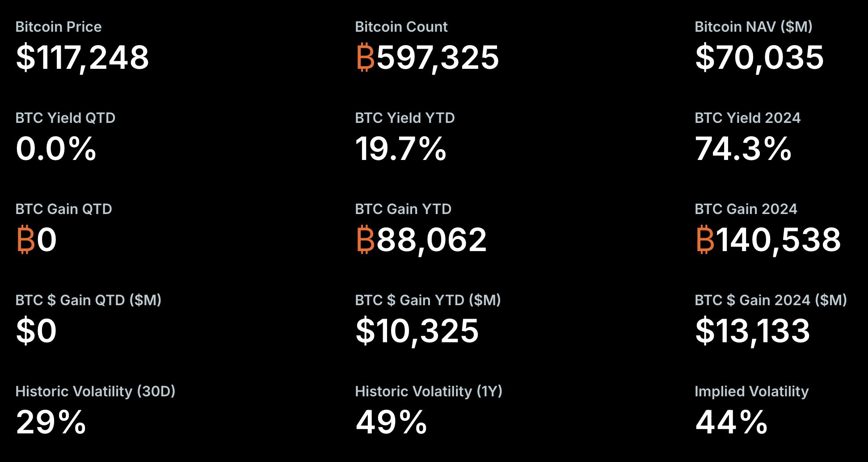Click the Bitcoin symbol next to 88,062

(x=365, y=239)
